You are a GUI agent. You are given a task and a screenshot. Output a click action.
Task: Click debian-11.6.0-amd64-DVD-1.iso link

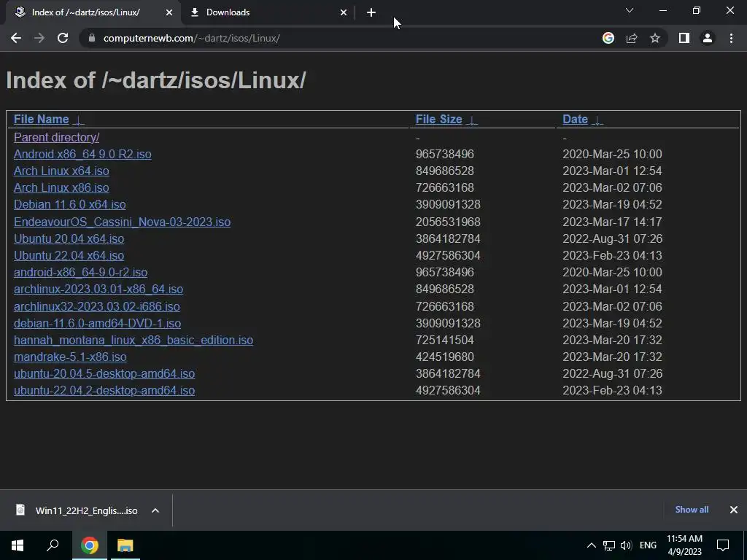97,323
